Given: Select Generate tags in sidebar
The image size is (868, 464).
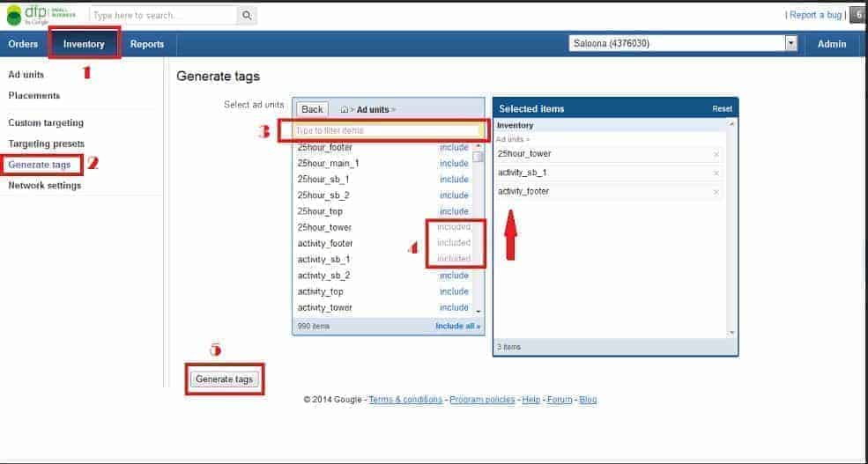Looking at the screenshot, I should [x=40, y=165].
